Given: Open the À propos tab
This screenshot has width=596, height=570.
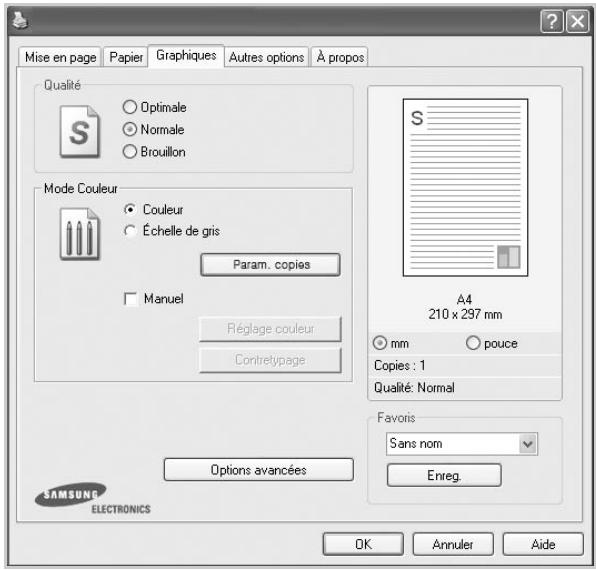Looking at the screenshot, I should pyautogui.click(x=340, y=57).
